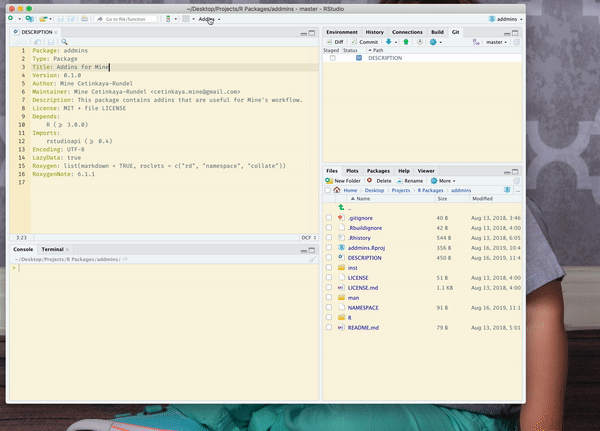The width and height of the screenshot is (600, 431).
Task: Minimize the Console pane
Action: 304,250
